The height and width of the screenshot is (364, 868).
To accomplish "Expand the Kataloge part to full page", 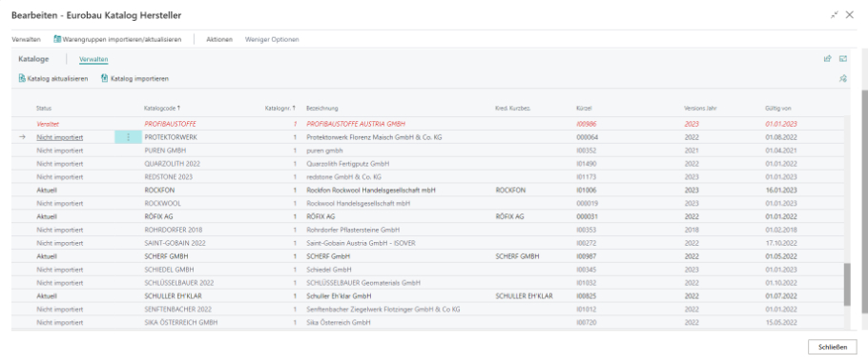I will (x=843, y=59).
